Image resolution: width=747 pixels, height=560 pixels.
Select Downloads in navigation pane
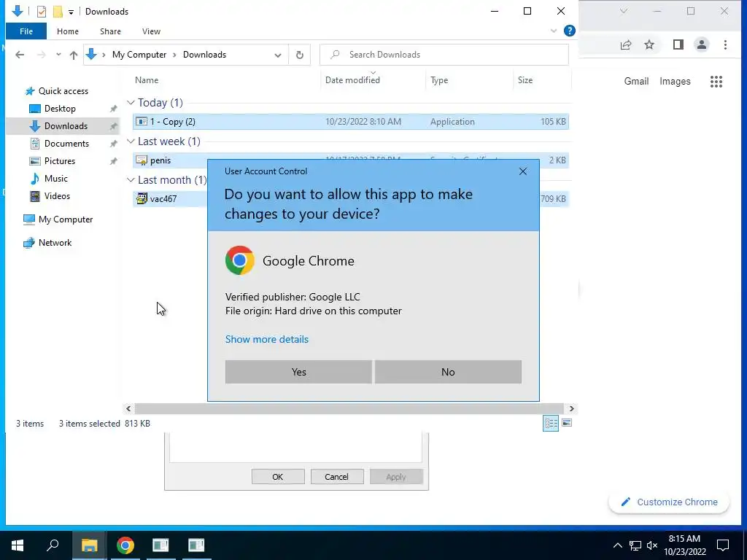click(x=66, y=126)
